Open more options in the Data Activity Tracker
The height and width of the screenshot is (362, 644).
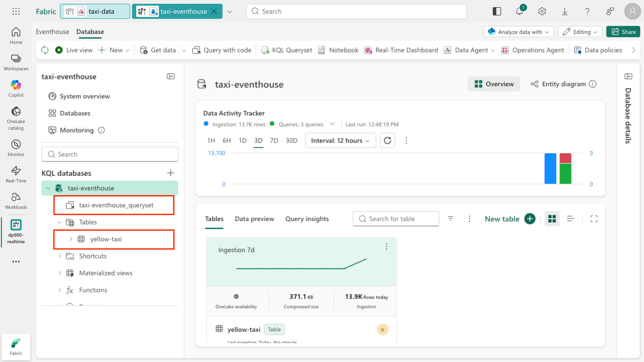click(x=406, y=140)
